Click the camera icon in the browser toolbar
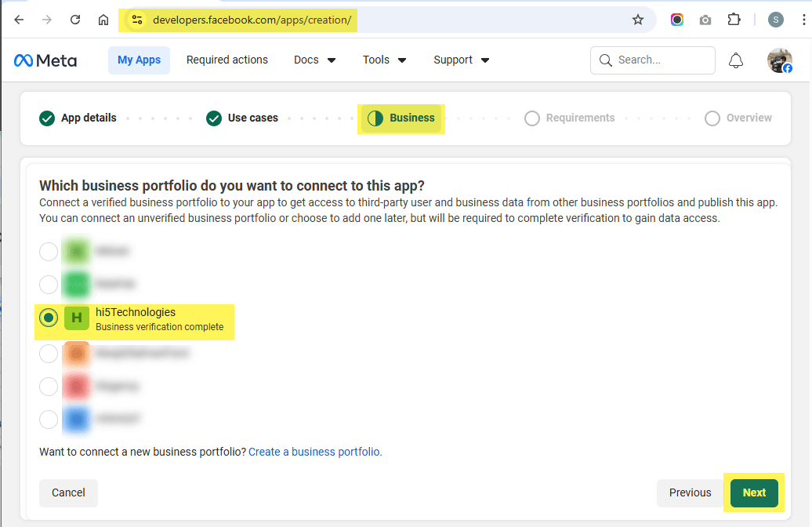This screenshot has height=527, width=812. 705,20
